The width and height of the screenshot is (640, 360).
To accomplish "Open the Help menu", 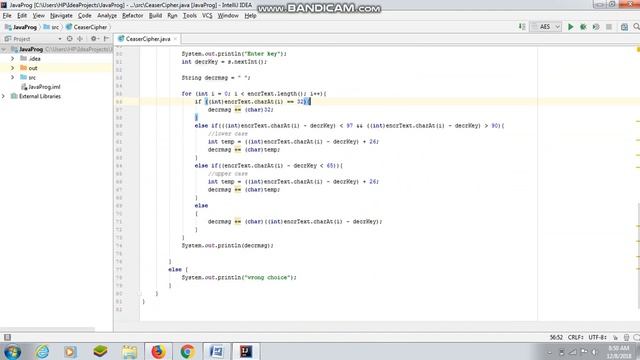I will click(x=250, y=16).
